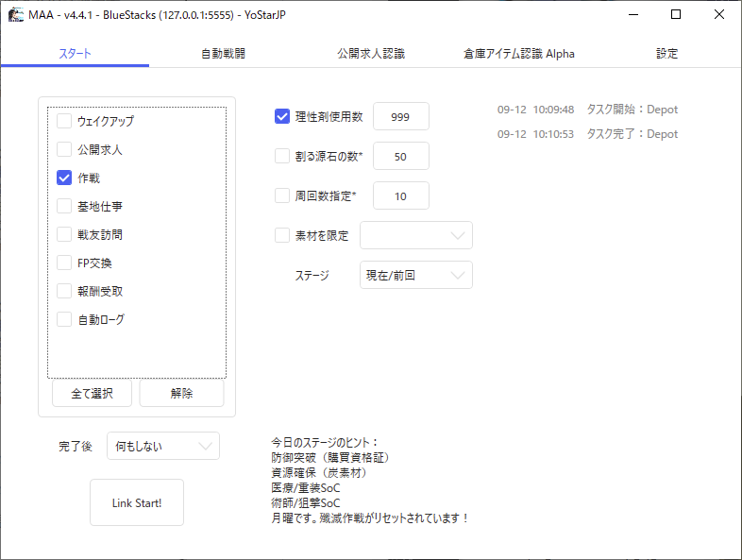This screenshot has height=560, width=742.
Task: Enable the 報酬受取 checkbox
Action: (64, 291)
